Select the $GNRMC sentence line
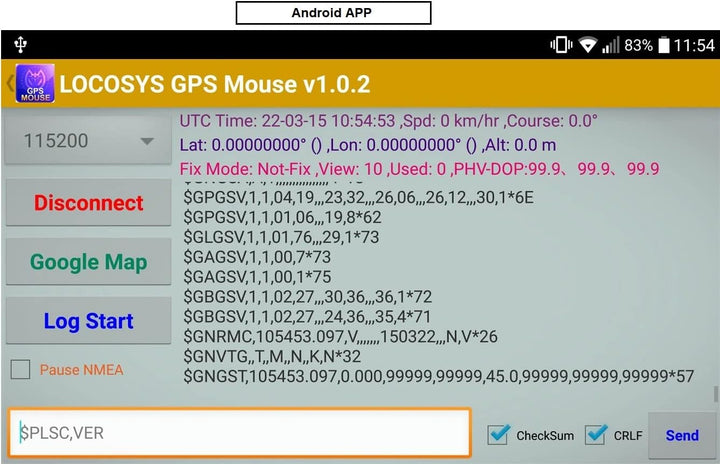The height and width of the screenshot is (464, 720). tap(340, 336)
